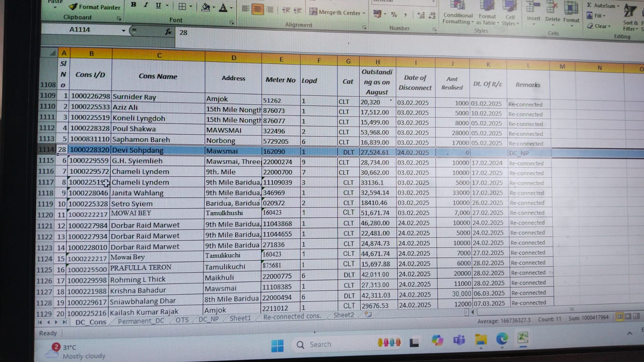Open the Fill Color dropdown arrow
This screenshot has width=644, height=362.
click(214, 8)
